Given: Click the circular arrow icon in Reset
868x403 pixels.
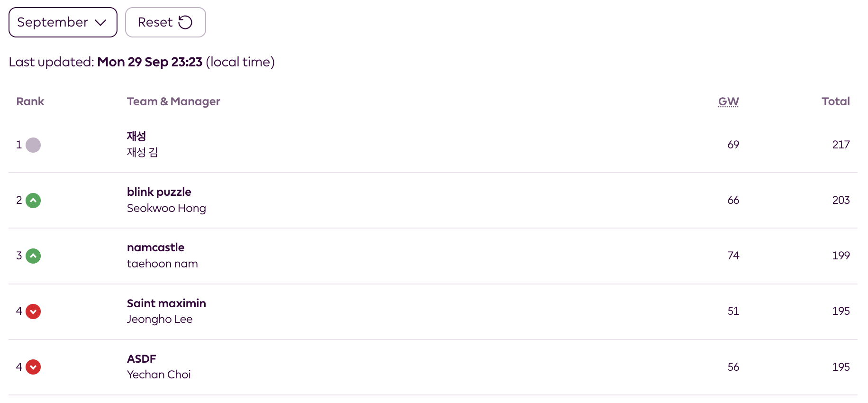Looking at the screenshot, I should click(x=185, y=22).
